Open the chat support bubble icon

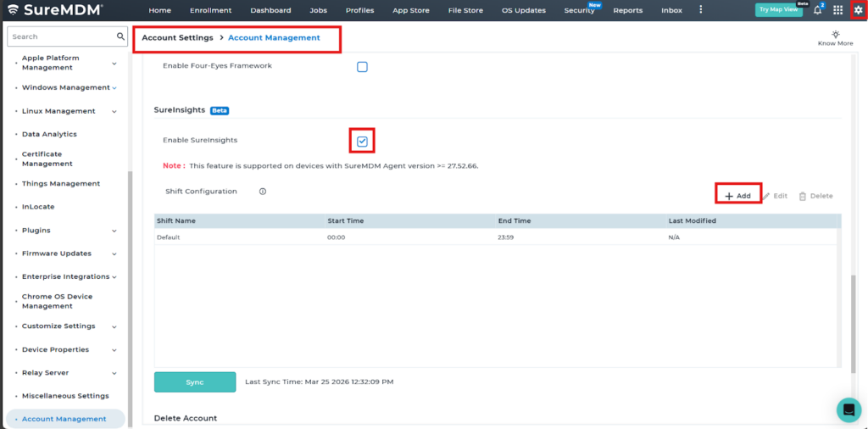pyautogui.click(x=848, y=409)
